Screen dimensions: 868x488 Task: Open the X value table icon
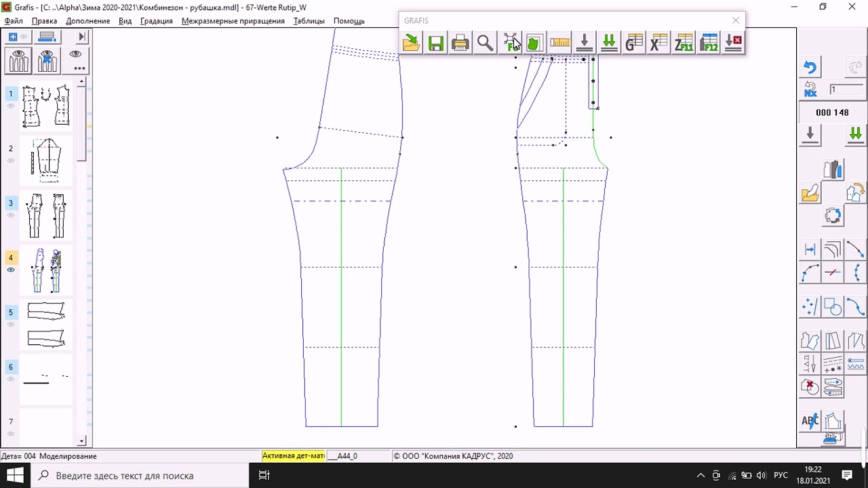point(658,43)
